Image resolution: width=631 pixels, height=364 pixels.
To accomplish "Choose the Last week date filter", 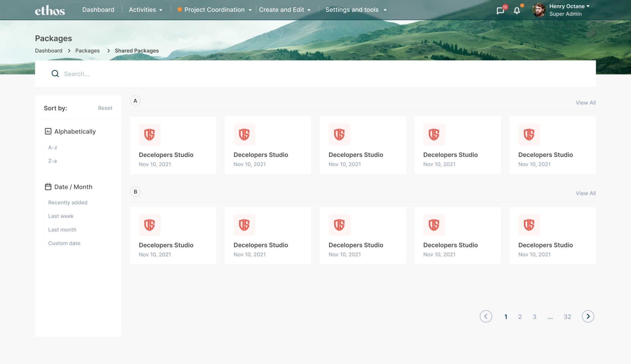I will [60, 216].
